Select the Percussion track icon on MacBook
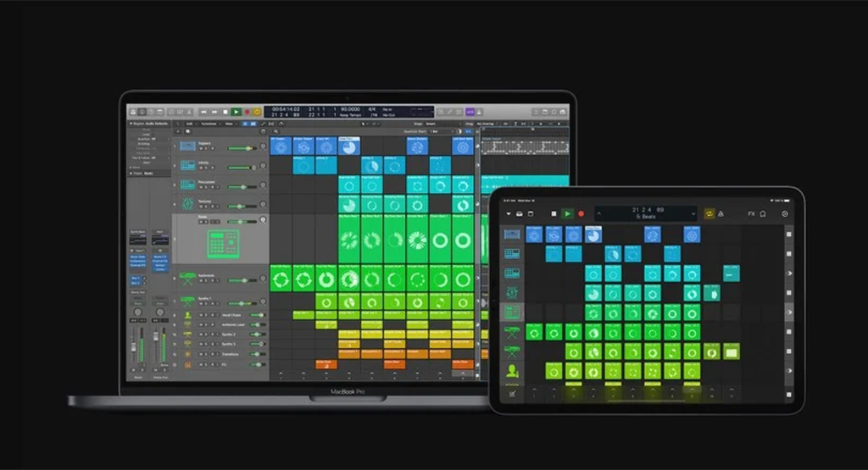The image size is (868, 470). click(187, 185)
